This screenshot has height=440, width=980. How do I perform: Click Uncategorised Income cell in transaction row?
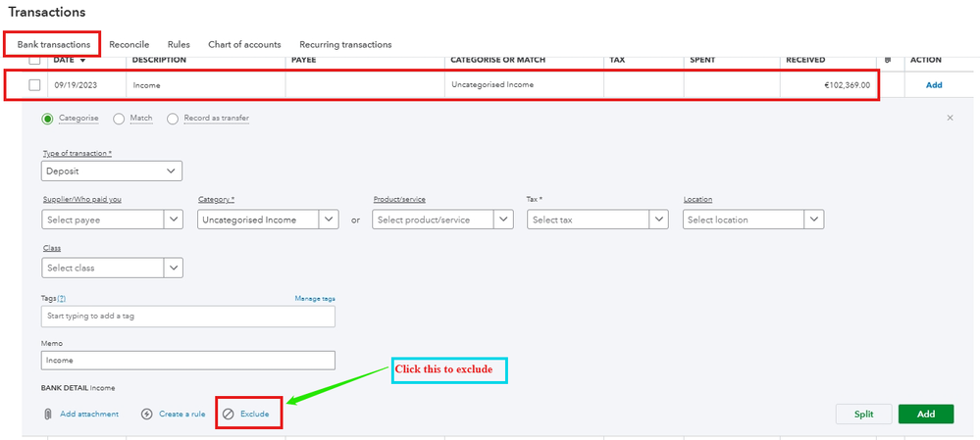coord(492,85)
